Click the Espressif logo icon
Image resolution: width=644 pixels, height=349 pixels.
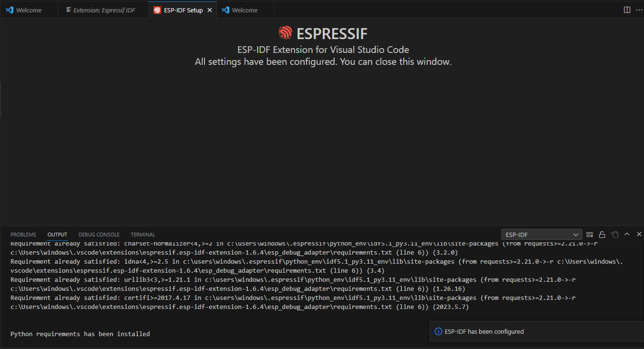tap(285, 33)
